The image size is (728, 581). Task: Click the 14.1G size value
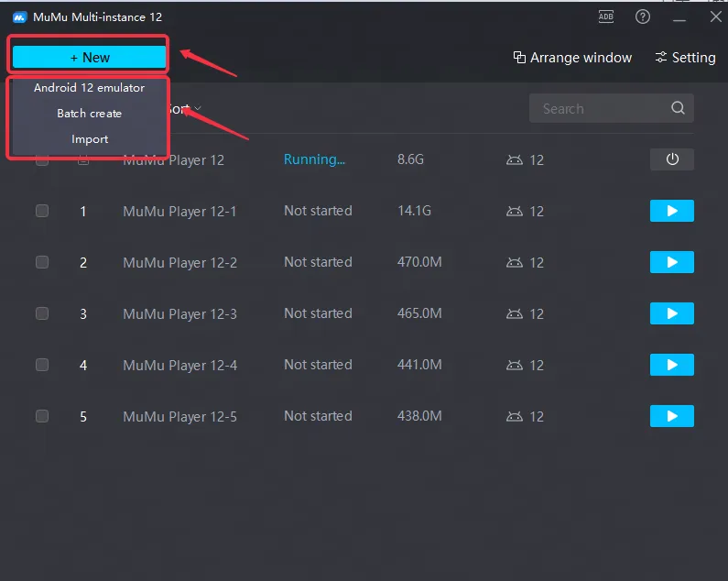414,211
